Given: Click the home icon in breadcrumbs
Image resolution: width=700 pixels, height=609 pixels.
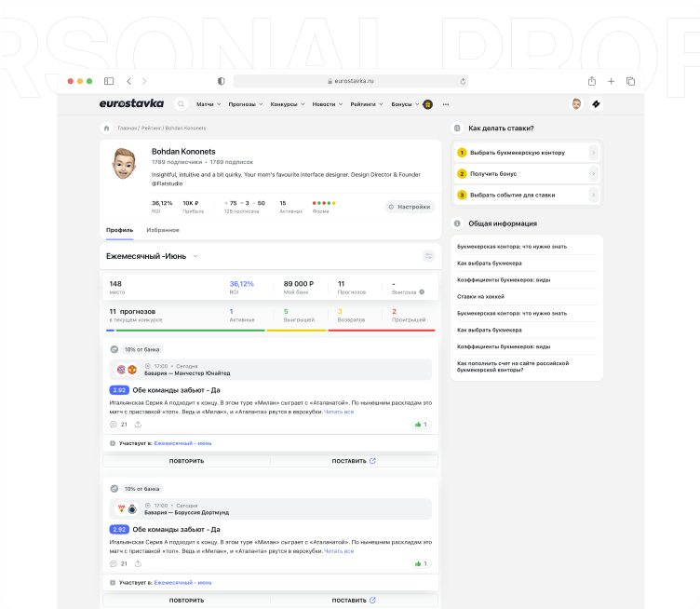Looking at the screenshot, I should (x=107, y=128).
